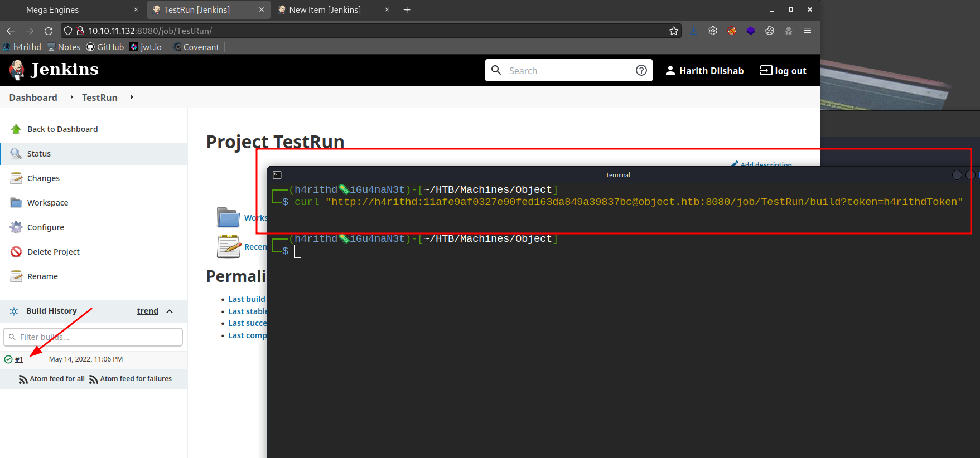This screenshot has width=980, height=458.
Task: Click the Status magnifier icon in sidebar
Action: 16,154
